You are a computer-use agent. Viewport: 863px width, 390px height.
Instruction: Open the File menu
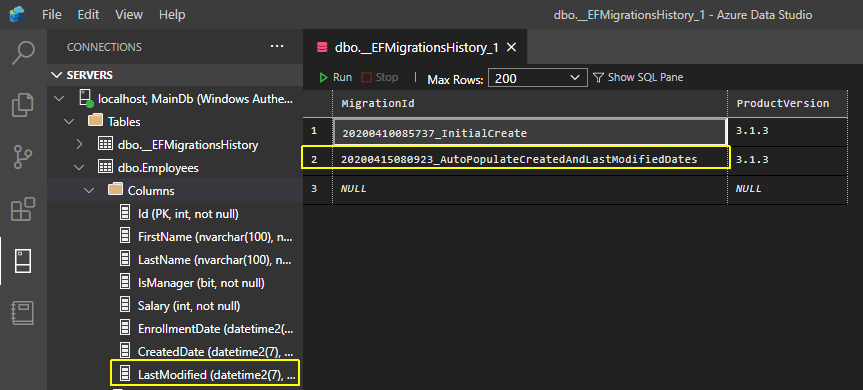click(x=52, y=14)
